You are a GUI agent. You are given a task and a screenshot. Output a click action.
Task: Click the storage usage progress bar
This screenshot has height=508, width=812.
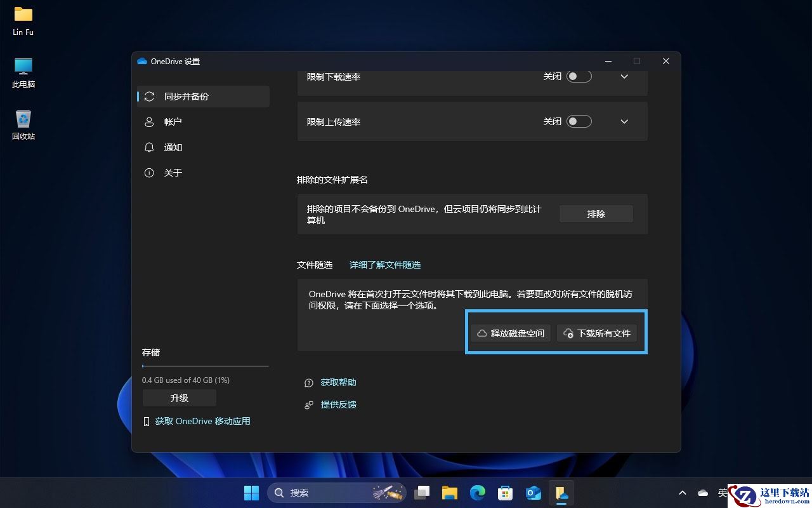(206, 366)
